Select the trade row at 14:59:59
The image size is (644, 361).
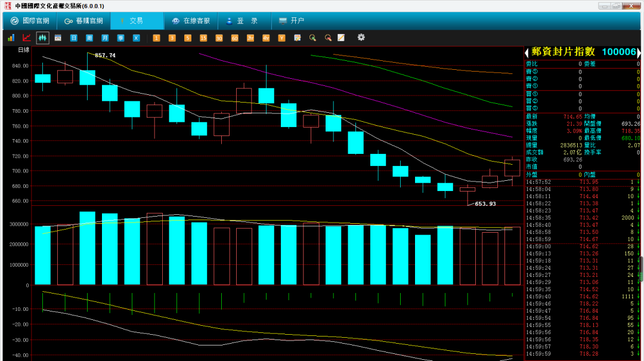(x=583, y=354)
